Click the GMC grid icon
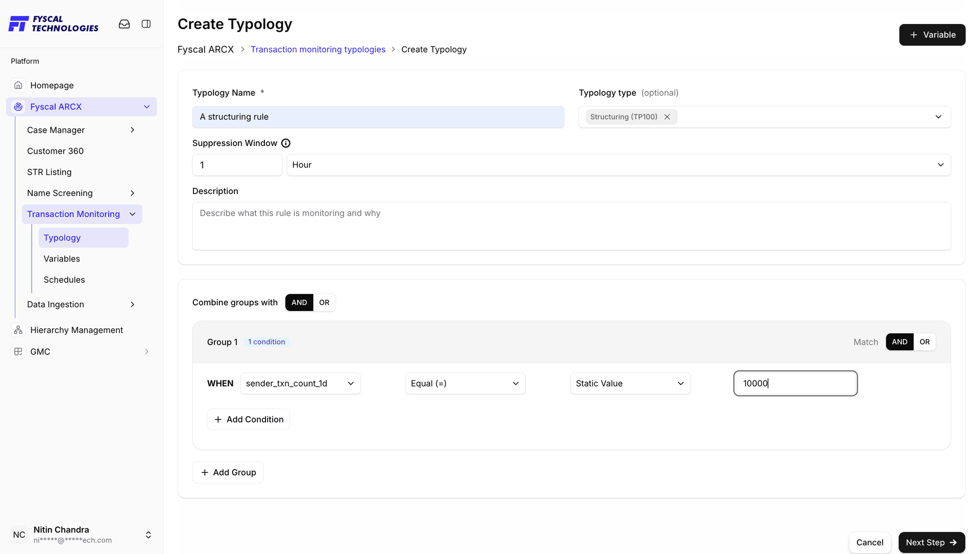This screenshot has height=554, width=980. tap(18, 351)
